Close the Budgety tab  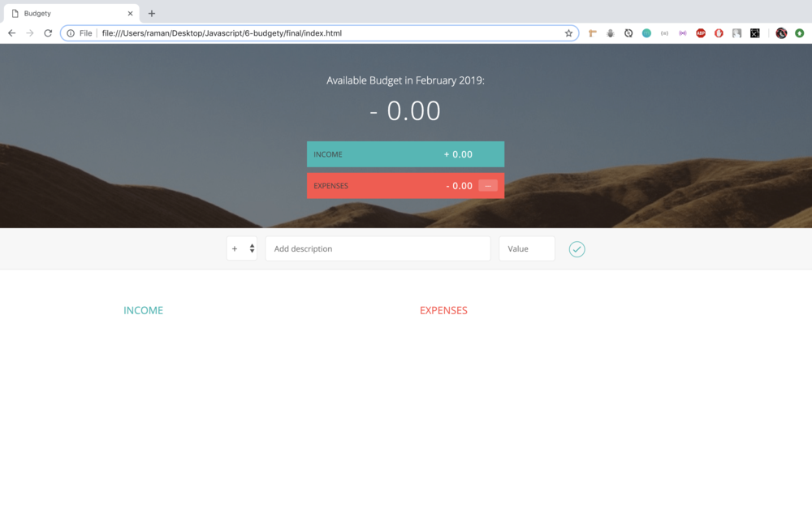tap(130, 13)
